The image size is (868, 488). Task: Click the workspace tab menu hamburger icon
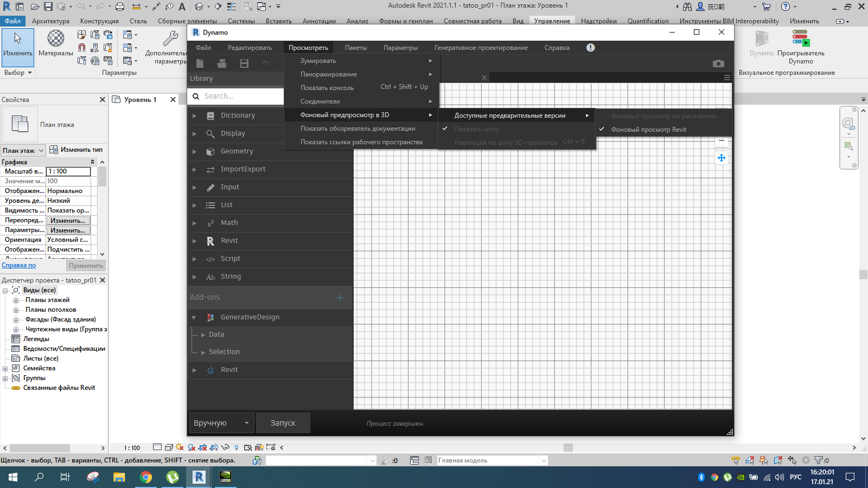pyautogui.click(x=727, y=78)
